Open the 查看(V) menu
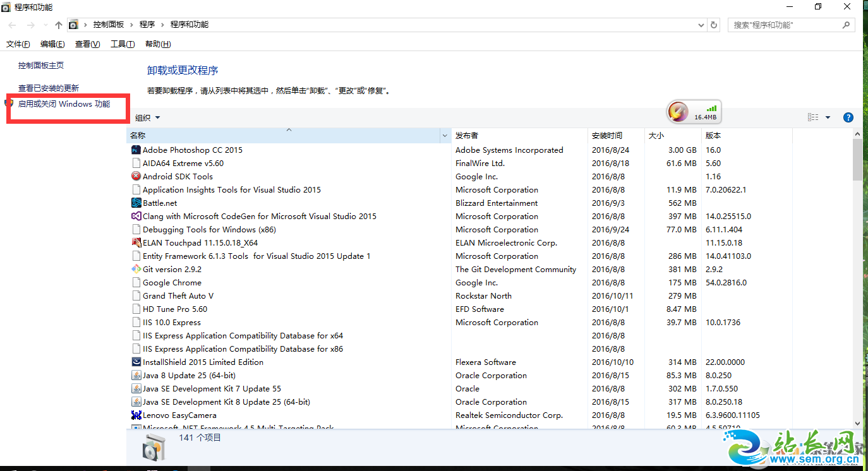The width and height of the screenshot is (868, 471). coord(87,44)
